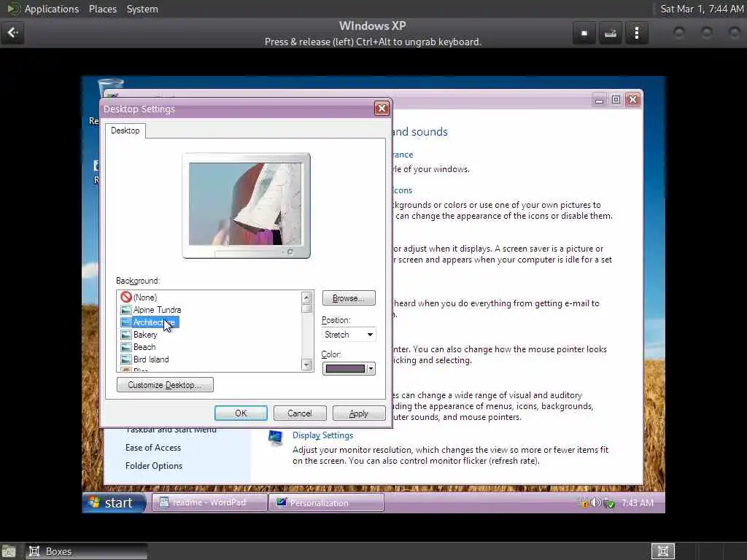Close the Desktop Settings dialog

point(382,109)
